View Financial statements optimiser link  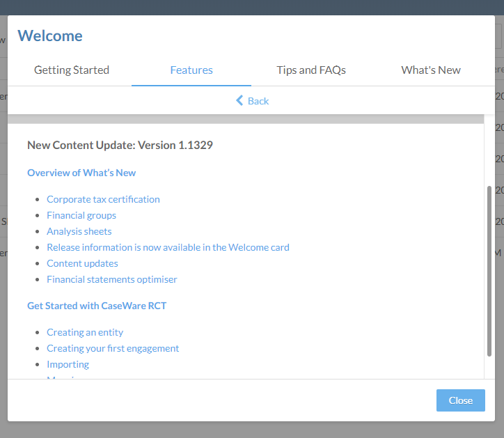pyautogui.click(x=111, y=279)
